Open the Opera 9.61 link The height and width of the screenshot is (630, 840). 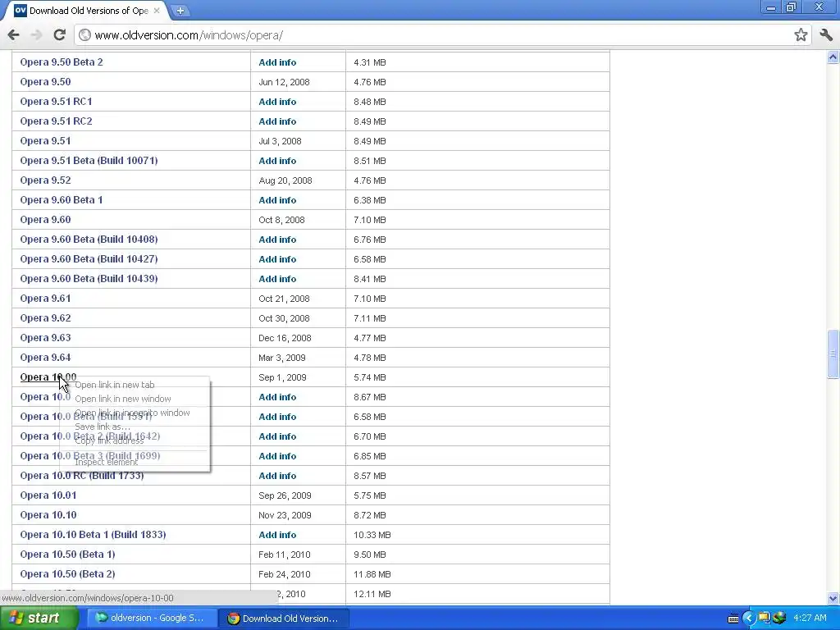tap(46, 299)
